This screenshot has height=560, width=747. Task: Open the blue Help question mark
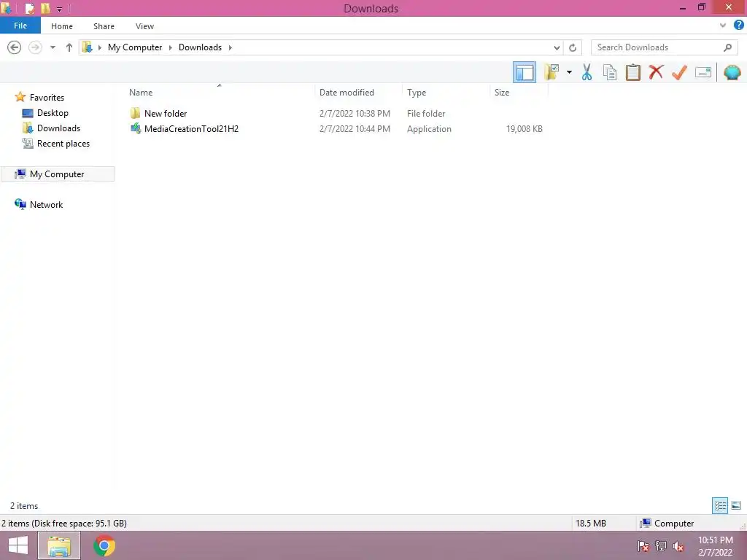[x=738, y=26]
